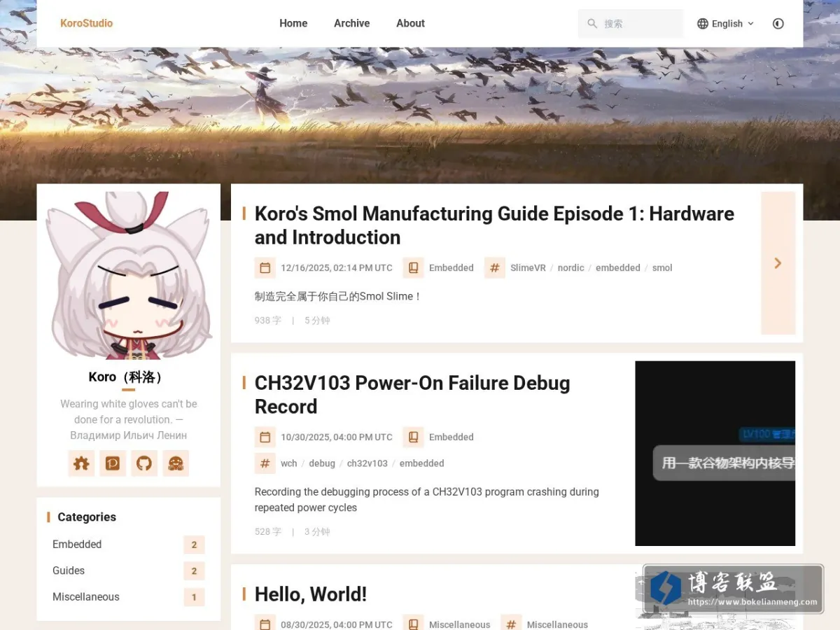Click the Embedded category on the CH32V103 post
840x630 pixels.
(x=451, y=437)
